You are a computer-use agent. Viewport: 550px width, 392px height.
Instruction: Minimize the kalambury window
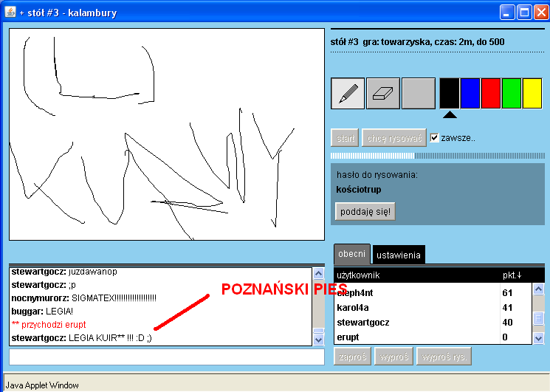click(x=506, y=13)
